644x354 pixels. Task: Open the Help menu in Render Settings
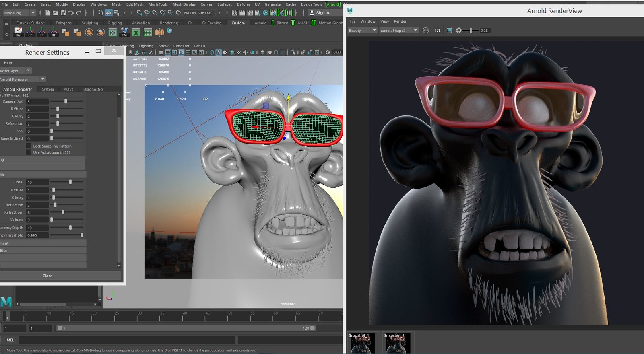tap(8, 63)
